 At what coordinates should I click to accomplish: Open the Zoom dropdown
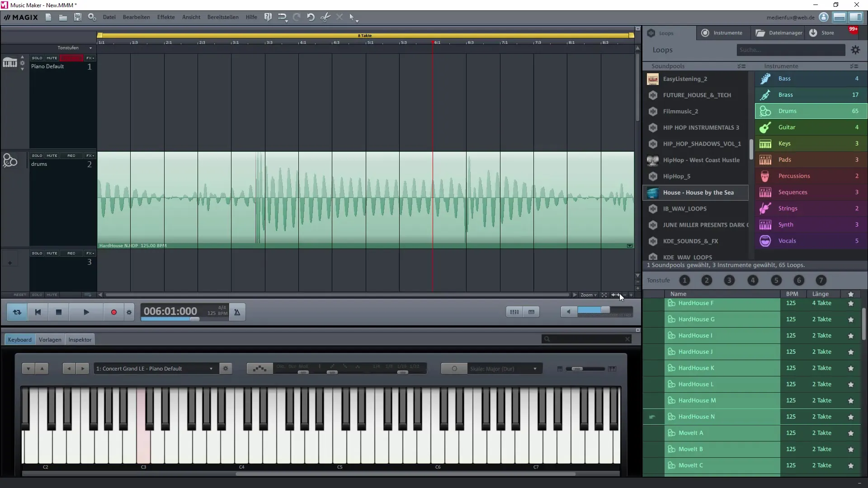click(x=589, y=295)
